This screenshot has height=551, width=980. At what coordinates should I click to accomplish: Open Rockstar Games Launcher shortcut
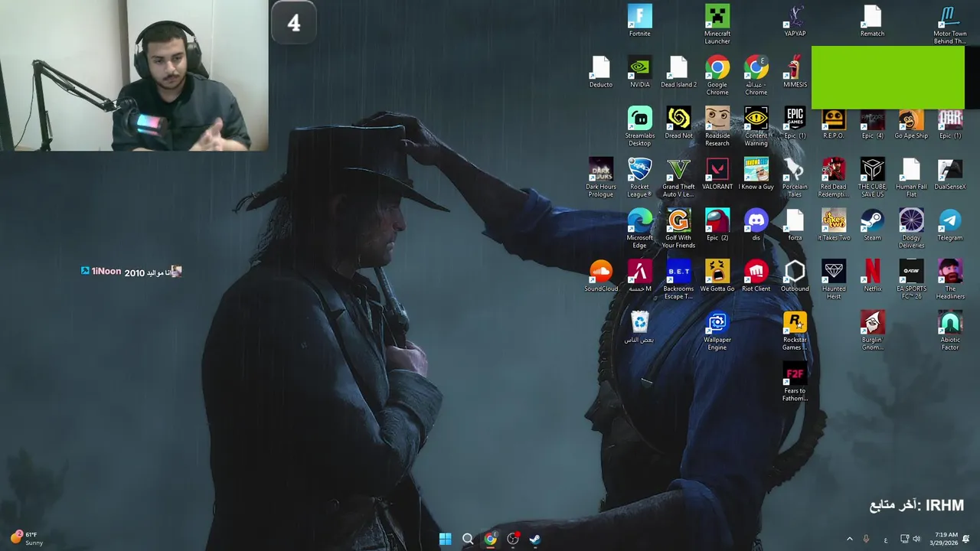[795, 331]
